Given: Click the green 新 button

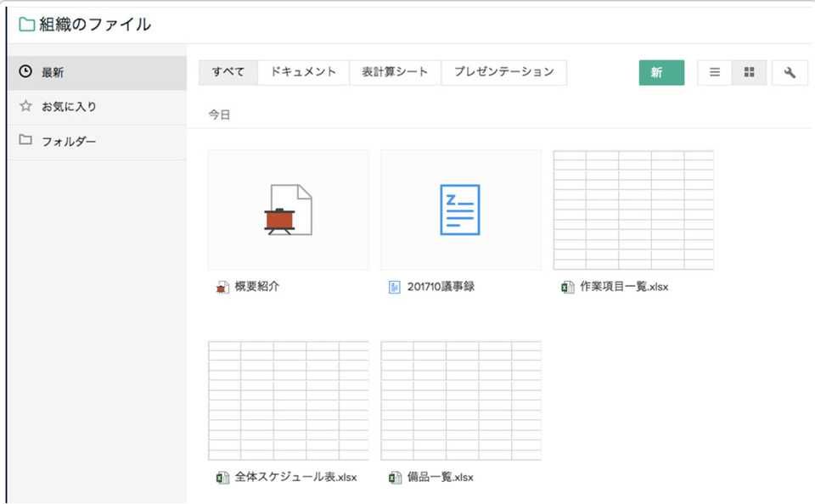Looking at the screenshot, I should click(x=661, y=73).
